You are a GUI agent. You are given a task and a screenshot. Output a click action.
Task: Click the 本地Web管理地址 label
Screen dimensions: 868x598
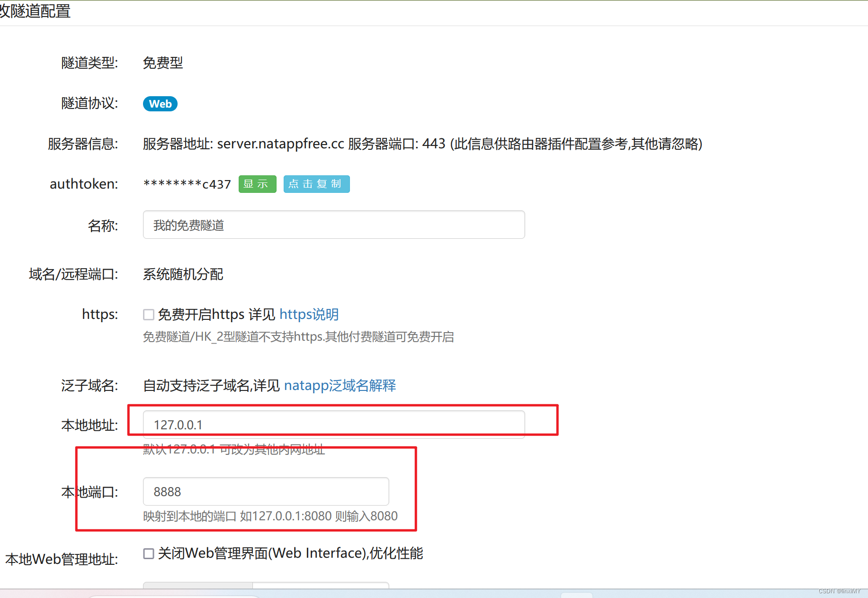(62, 559)
